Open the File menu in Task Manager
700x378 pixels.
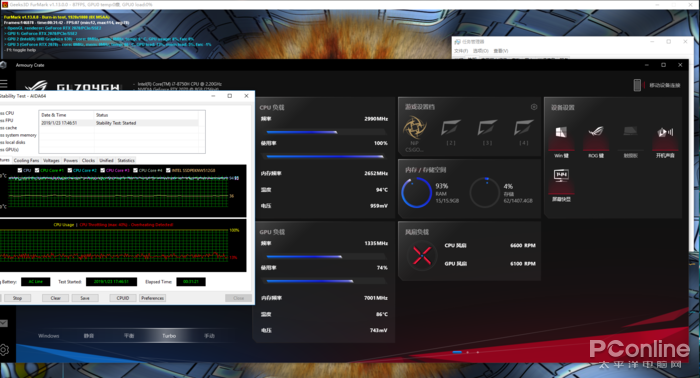coord(461,51)
